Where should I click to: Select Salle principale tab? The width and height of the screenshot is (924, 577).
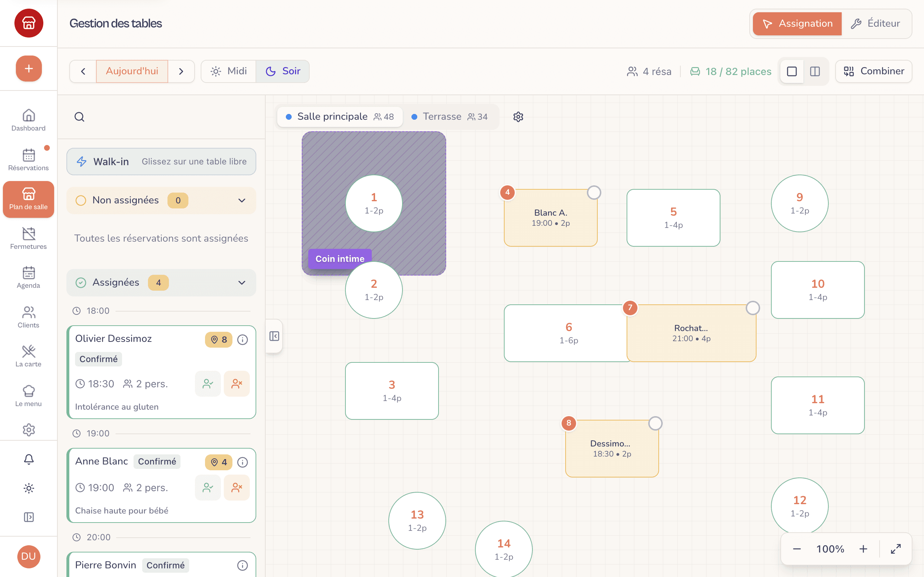point(340,117)
